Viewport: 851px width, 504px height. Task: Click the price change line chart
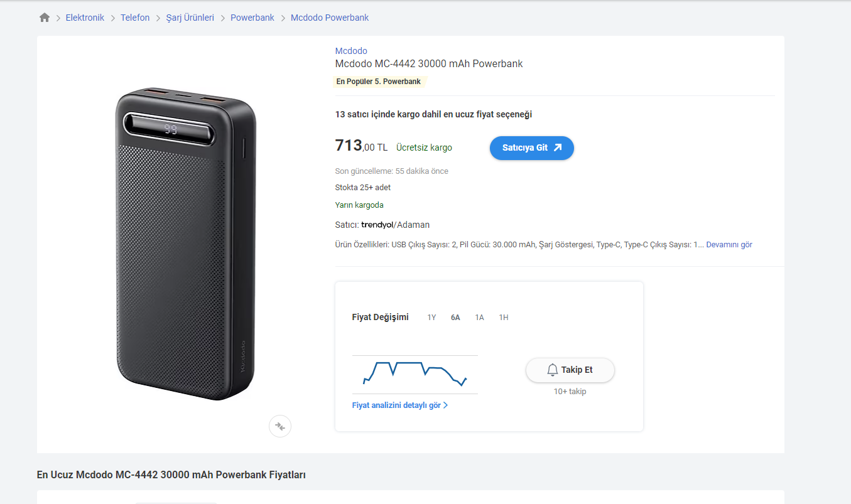415,373
